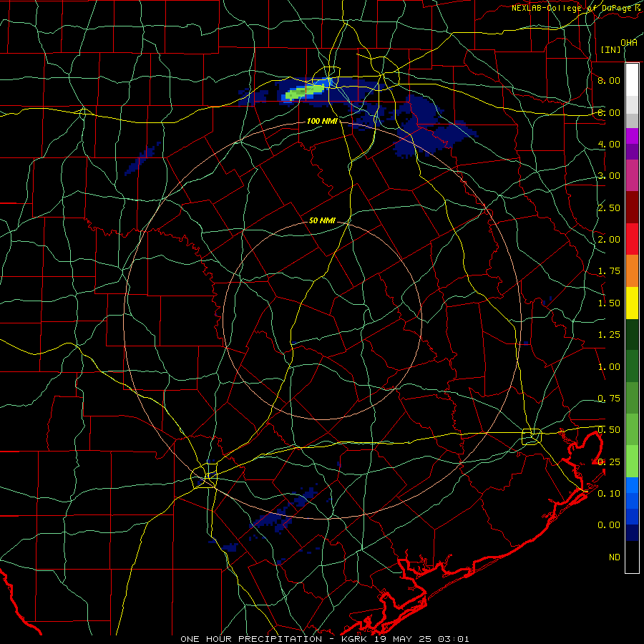
Task: Click the '0.25' legend value
Action: (609, 462)
